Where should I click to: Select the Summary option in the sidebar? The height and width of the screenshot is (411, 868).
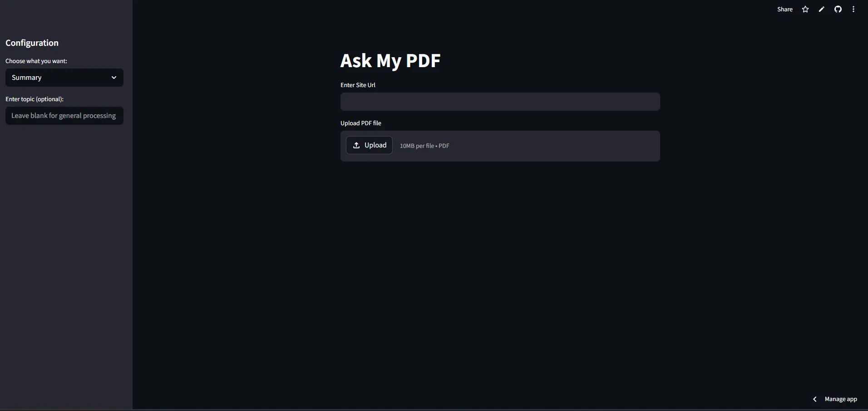(x=64, y=78)
